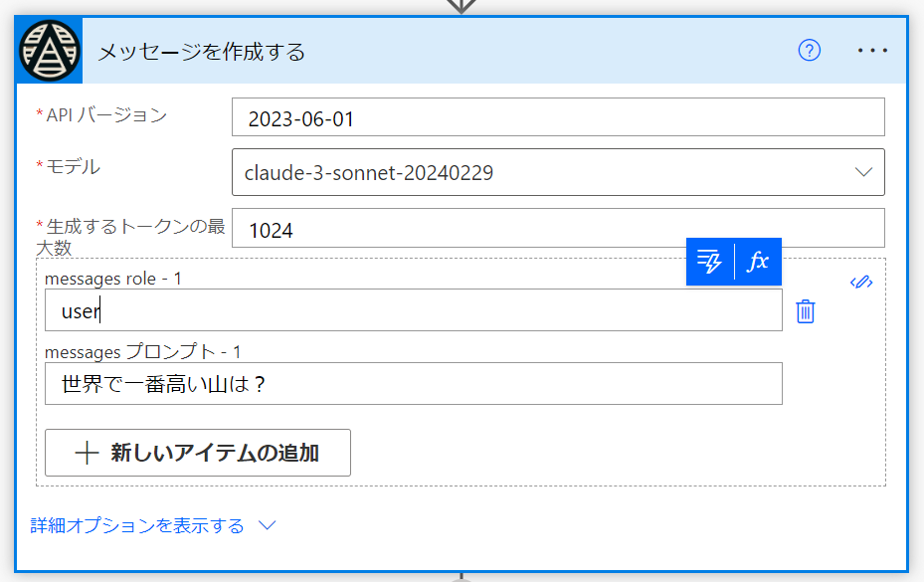Click the メッセージを作成する title
924x582 pixels.
[201, 52]
